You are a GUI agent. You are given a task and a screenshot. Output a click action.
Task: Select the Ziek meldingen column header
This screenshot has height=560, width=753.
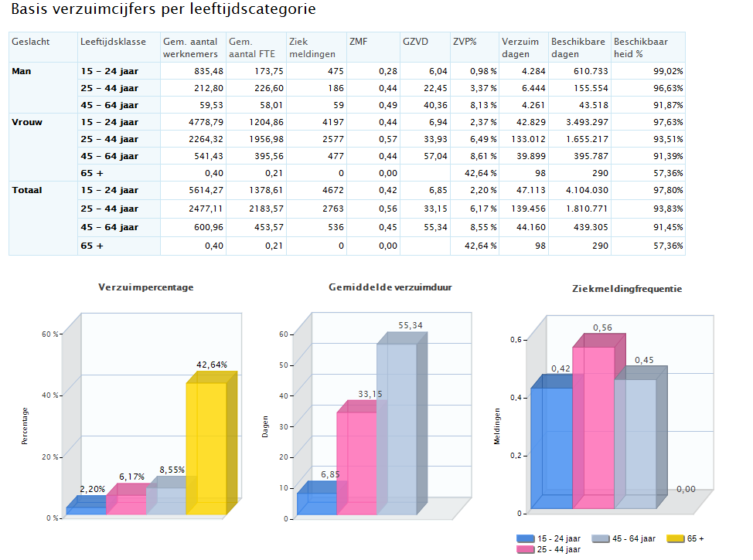coord(306,47)
